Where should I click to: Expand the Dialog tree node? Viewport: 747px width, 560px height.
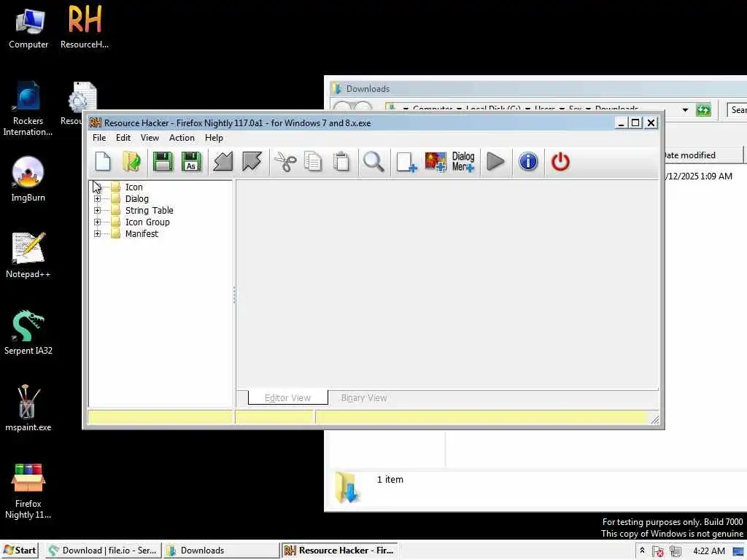(x=97, y=198)
